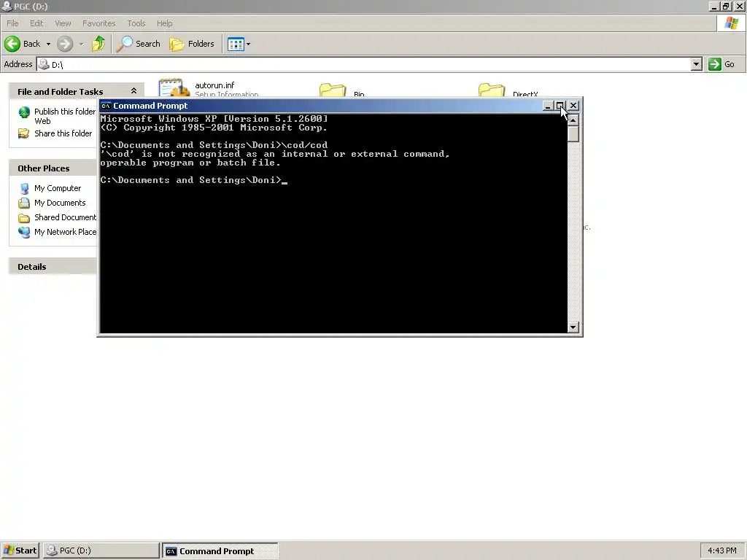Click the Windows flag logo in Explorer
The image size is (747, 560).
(731, 23)
